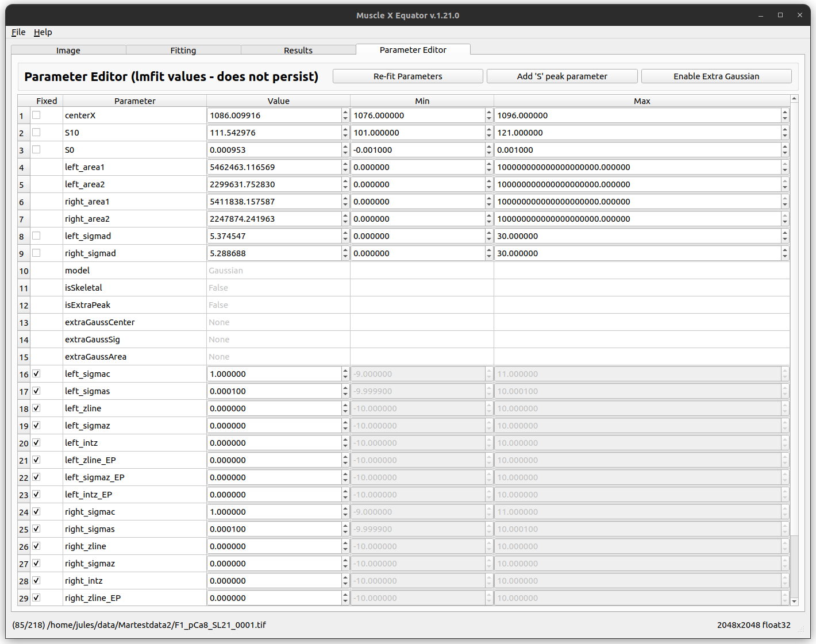Switch to the Fitting tab
Screen dimensions: 816x644
coord(183,50)
